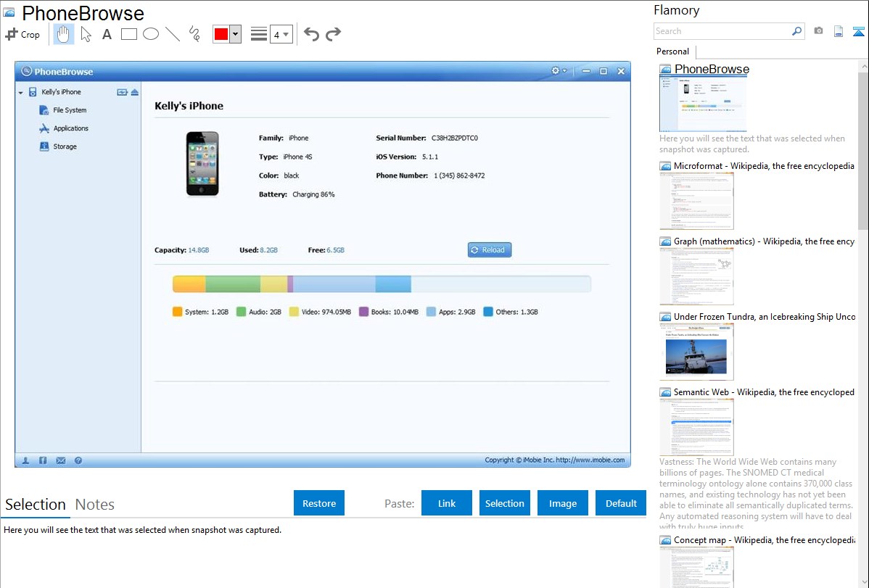Open the line width 4 dropdown
Screen dimensions: 869x588
pos(281,35)
